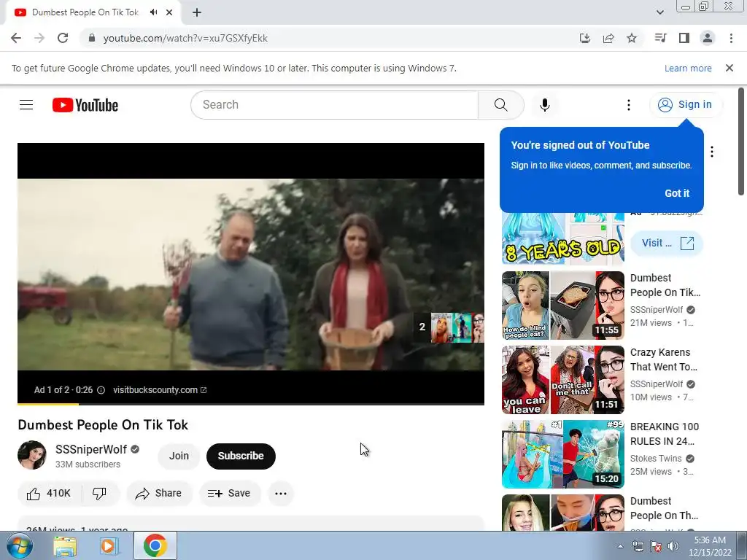Click Chrome icon in taskbar
747x560 pixels.
tap(155, 545)
